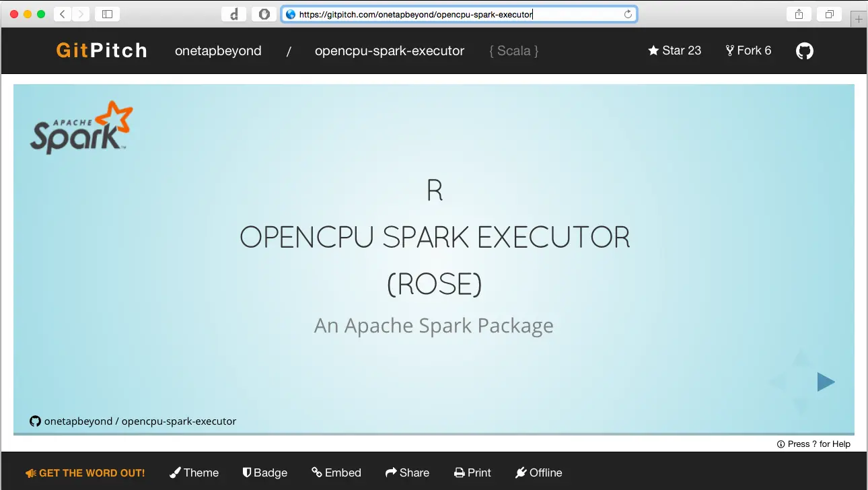The width and height of the screenshot is (868, 490).
Task: Click the GitHub icon next to footer repo name
Action: coord(35,421)
